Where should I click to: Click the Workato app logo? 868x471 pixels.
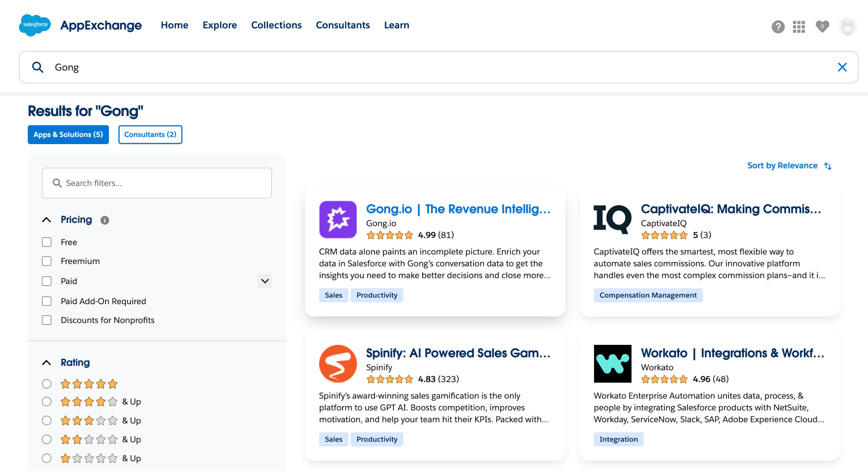click(x=612, y=364)
